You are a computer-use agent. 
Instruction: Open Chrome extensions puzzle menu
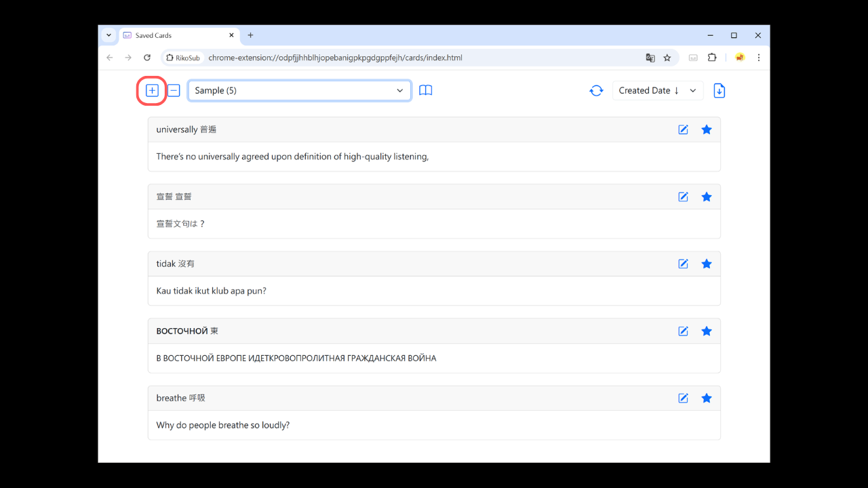pyautogui.click(x=712, y=58)
